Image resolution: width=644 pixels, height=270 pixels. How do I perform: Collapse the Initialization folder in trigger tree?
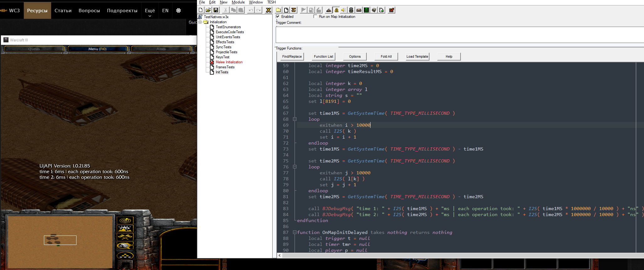pos(200,22)
